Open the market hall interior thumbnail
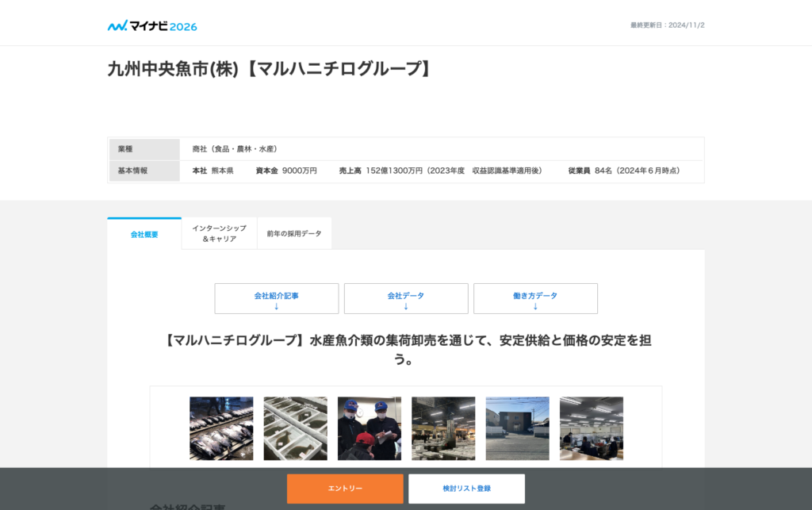This screenshot has width=812, height=510. 443,429
